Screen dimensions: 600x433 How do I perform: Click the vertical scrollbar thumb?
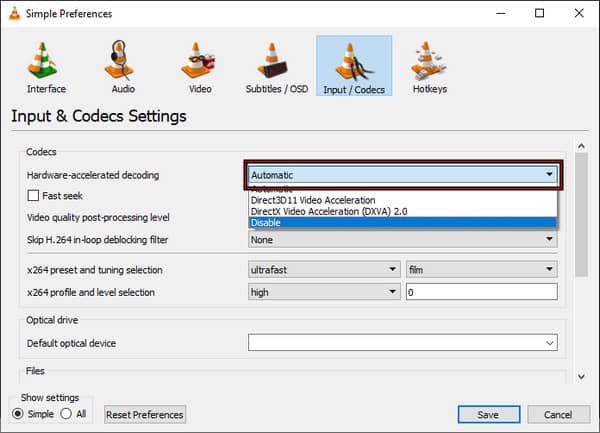(x=581, y=214)
